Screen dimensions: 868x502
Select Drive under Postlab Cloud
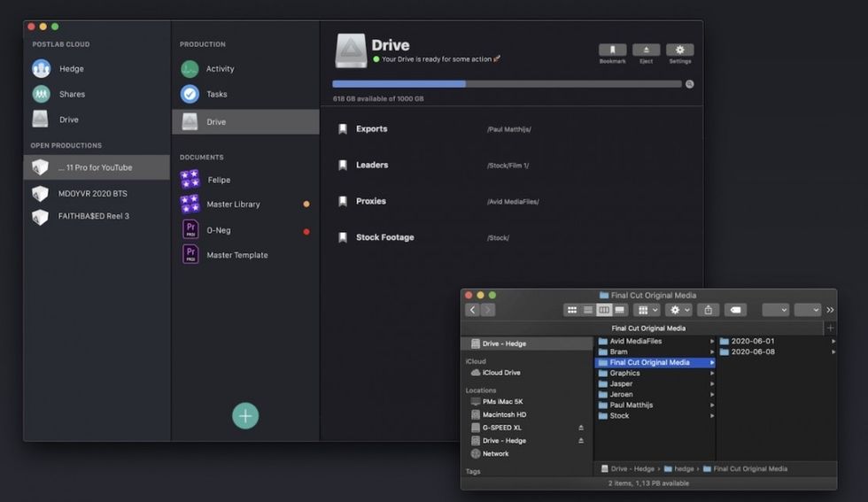[69, 120]
